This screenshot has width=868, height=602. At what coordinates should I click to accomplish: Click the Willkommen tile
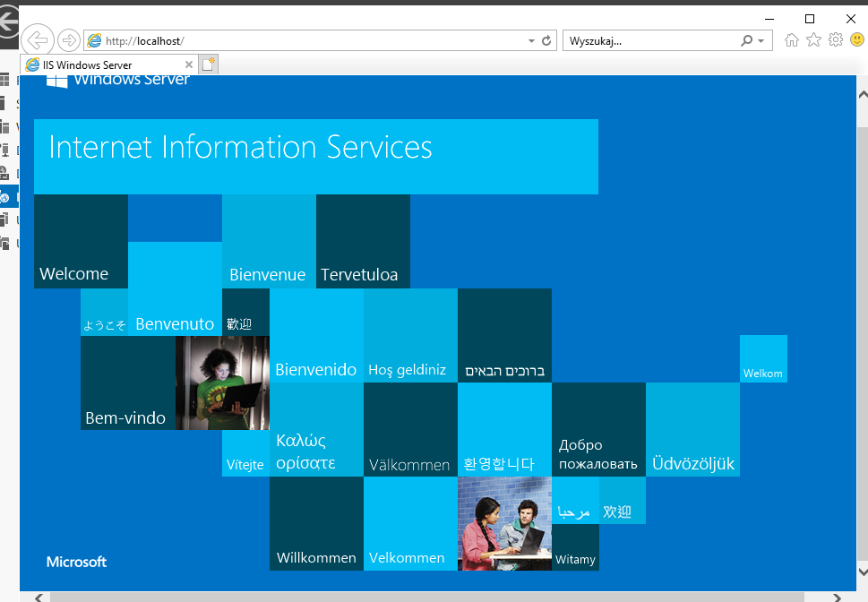pos(316,524)
